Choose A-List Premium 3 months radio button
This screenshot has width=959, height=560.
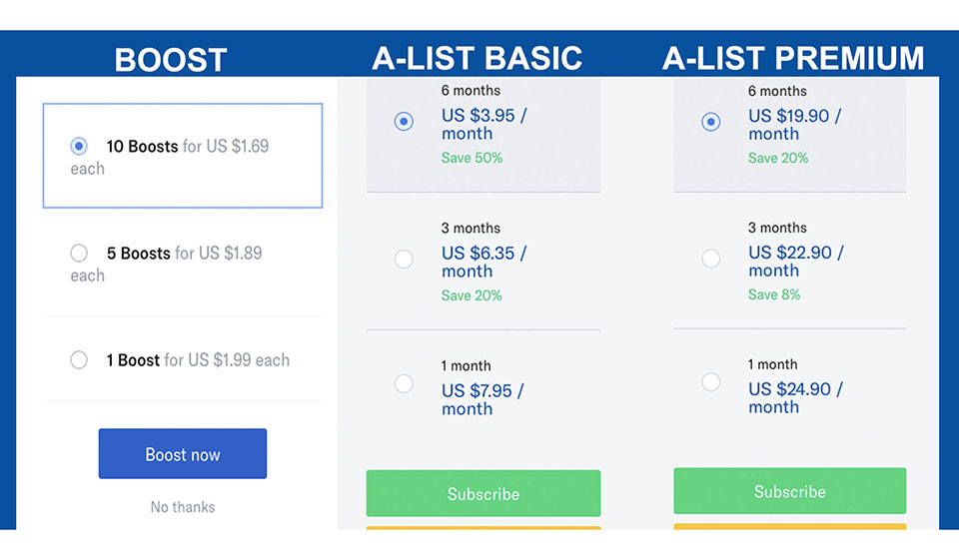(710, 259)
